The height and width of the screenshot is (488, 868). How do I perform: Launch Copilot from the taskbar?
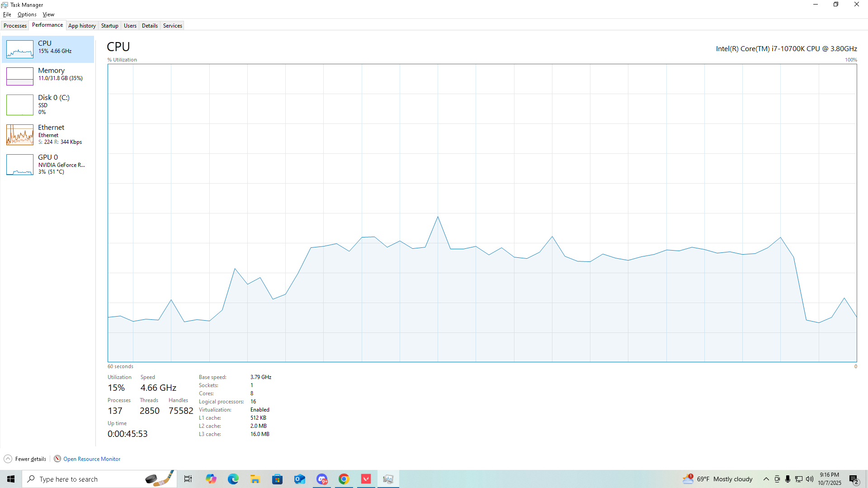click(211, 479)
